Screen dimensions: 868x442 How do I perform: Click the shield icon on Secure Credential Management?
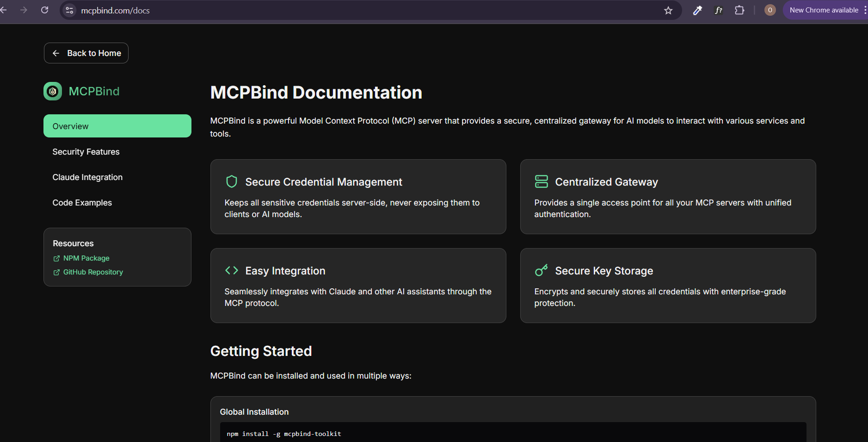point(232,181)
